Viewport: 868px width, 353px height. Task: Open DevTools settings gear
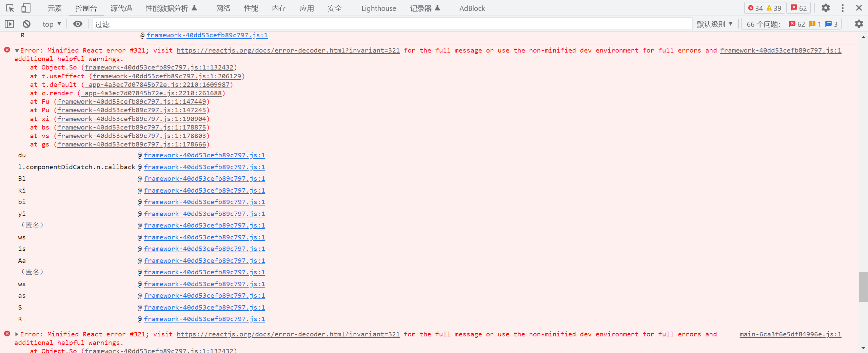[x=826, y=8]
